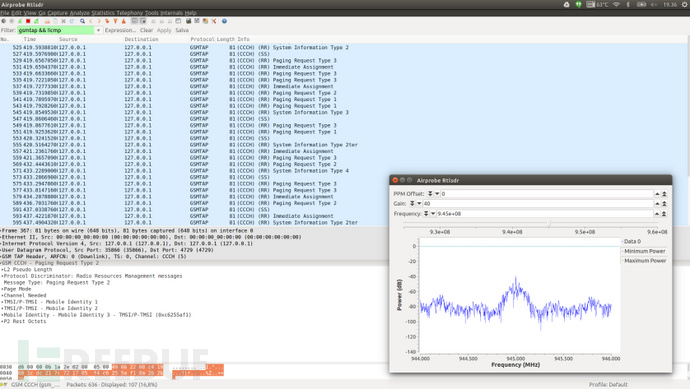Click the Edit coloring rules icon
This screenshot has height=389, width=690.
206,21
